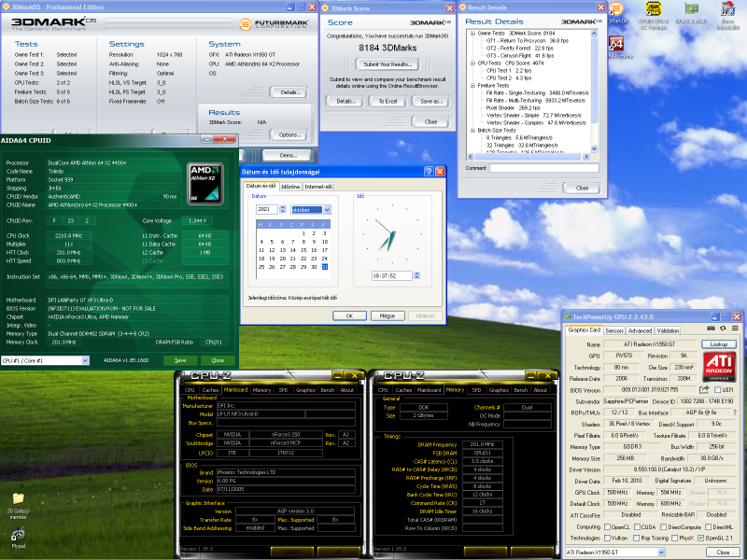
Task: Open the CPUID CPU-Z OC Formula desktop shortcut
Action: (653, 15)
